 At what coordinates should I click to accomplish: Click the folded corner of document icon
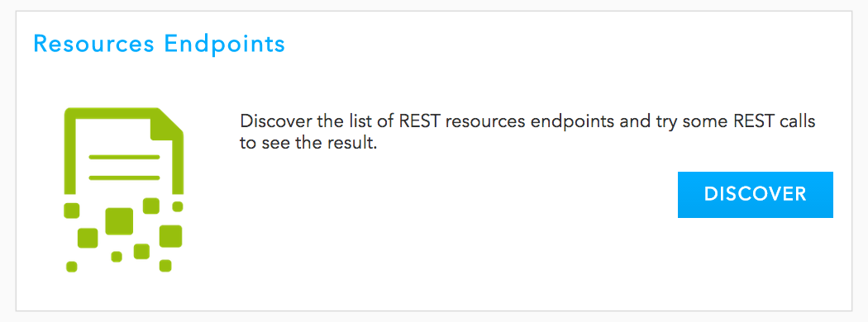pyautogui.click(x=167, y=123)
